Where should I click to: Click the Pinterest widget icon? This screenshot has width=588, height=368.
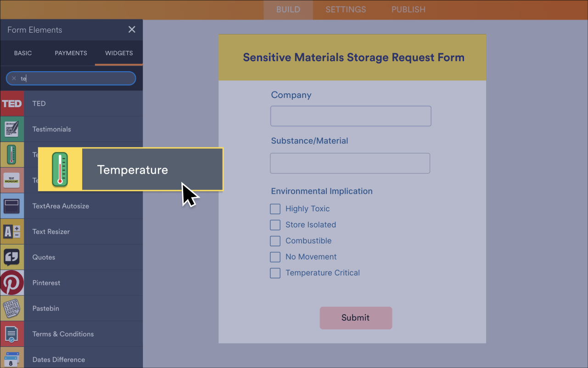12,283
